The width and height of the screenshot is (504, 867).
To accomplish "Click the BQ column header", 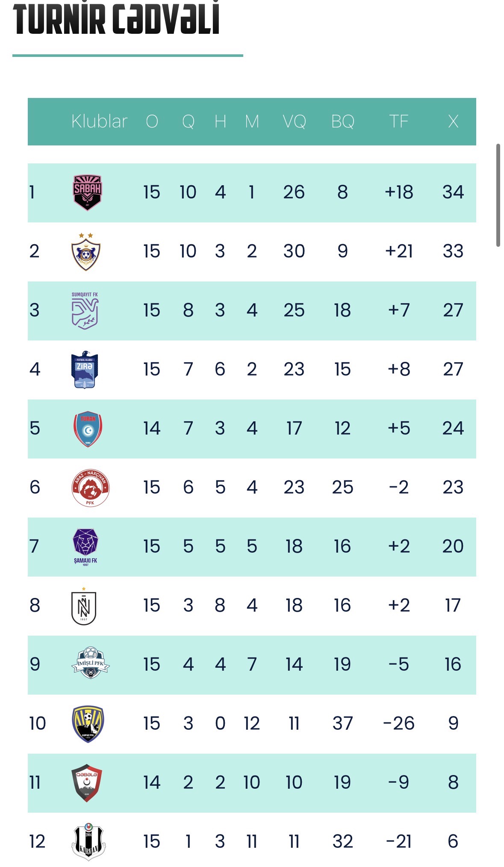I will click(342, 121).
